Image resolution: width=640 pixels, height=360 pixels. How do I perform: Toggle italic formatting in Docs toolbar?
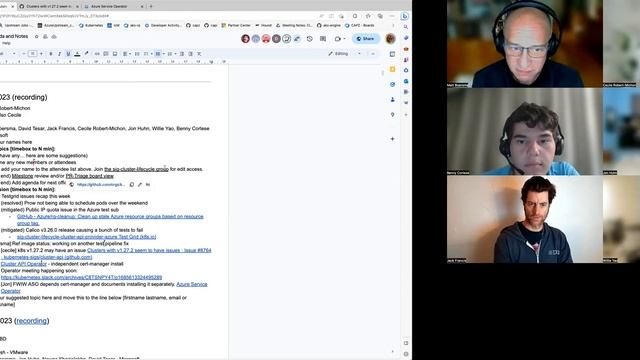59,54
